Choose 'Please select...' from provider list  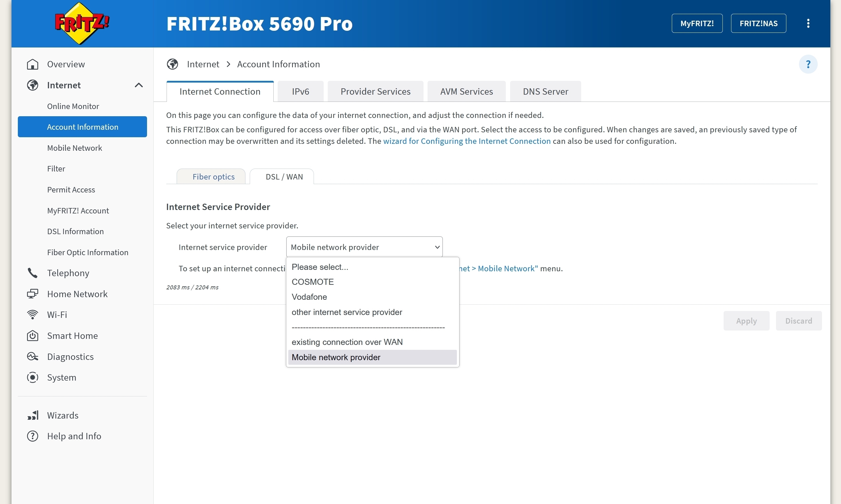coord(372,267)
